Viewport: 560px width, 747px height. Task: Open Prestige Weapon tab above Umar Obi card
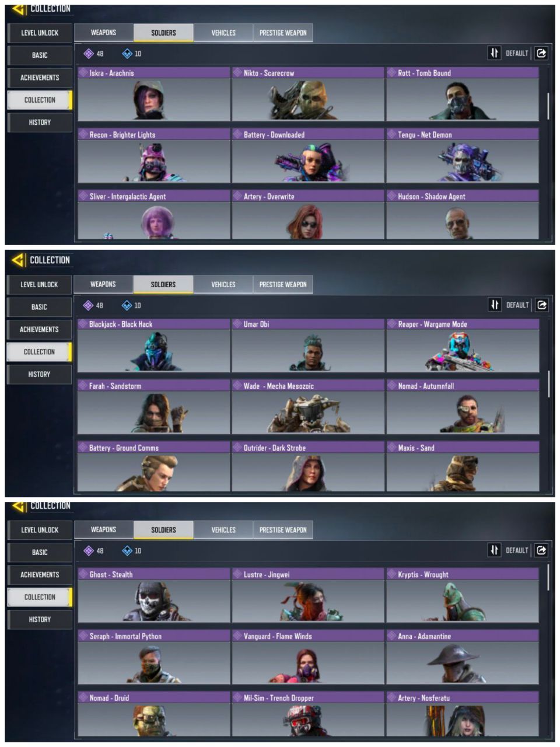coord(283,284)
